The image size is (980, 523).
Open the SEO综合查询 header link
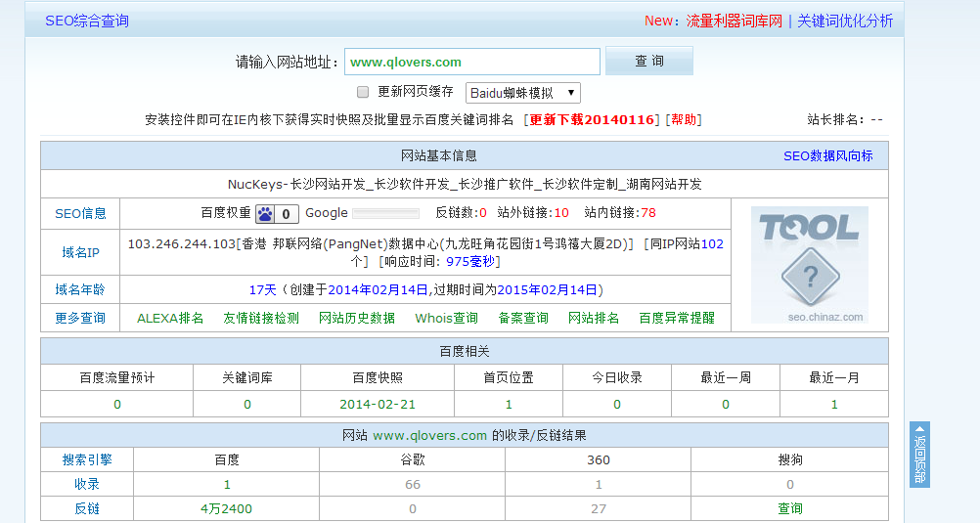click(87, 21)
